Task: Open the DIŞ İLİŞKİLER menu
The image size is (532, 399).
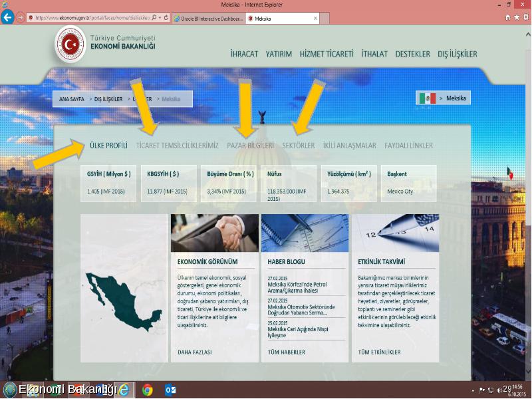Action: [x=458, y=54]
